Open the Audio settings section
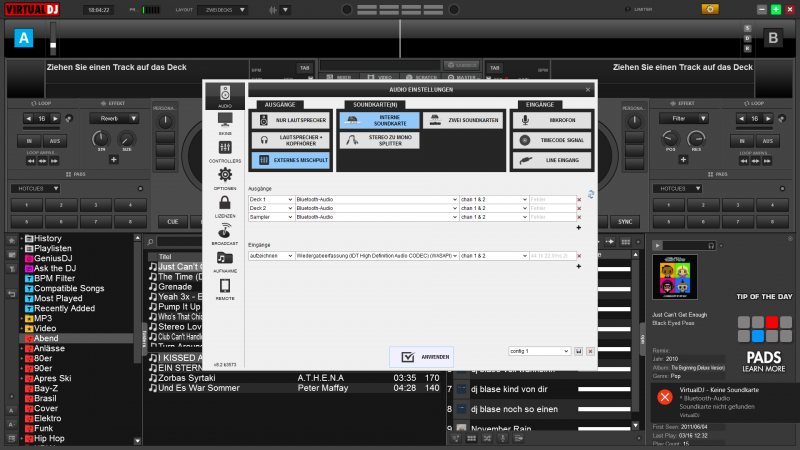The image size is (800, 450). [225, 96]
